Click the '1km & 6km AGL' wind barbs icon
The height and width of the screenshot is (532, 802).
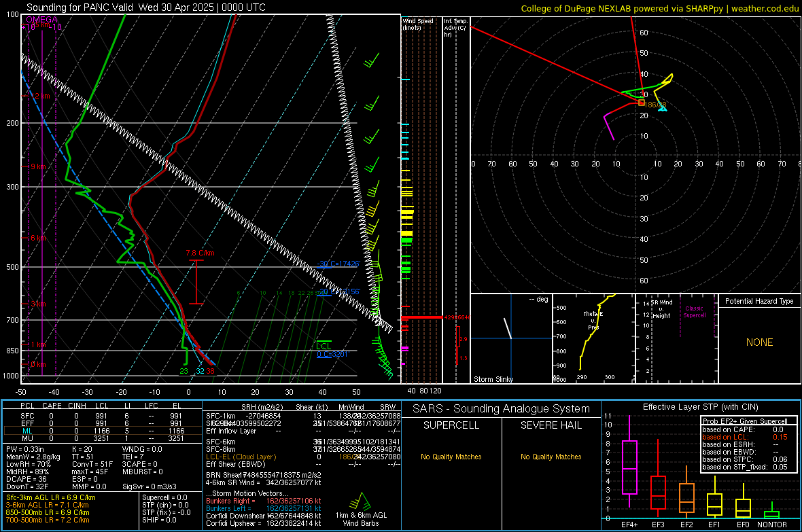pyautogui.click(x=361, y=501)
